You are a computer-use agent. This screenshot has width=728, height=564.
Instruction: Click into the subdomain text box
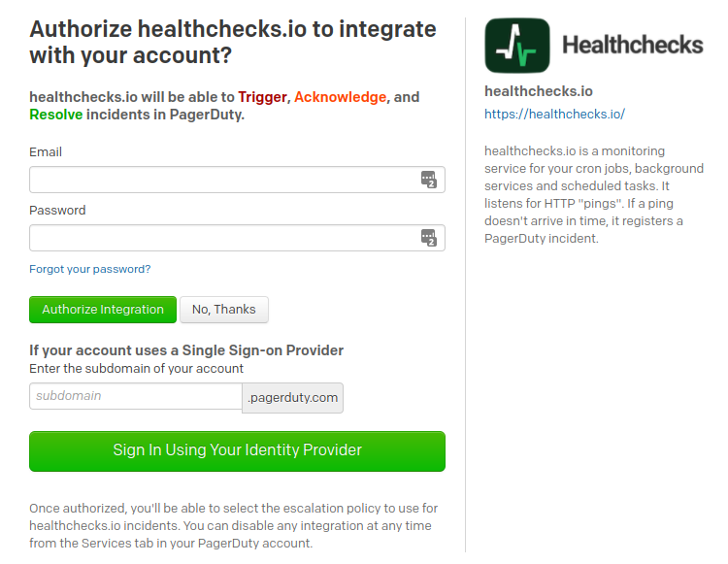point(135,396)
